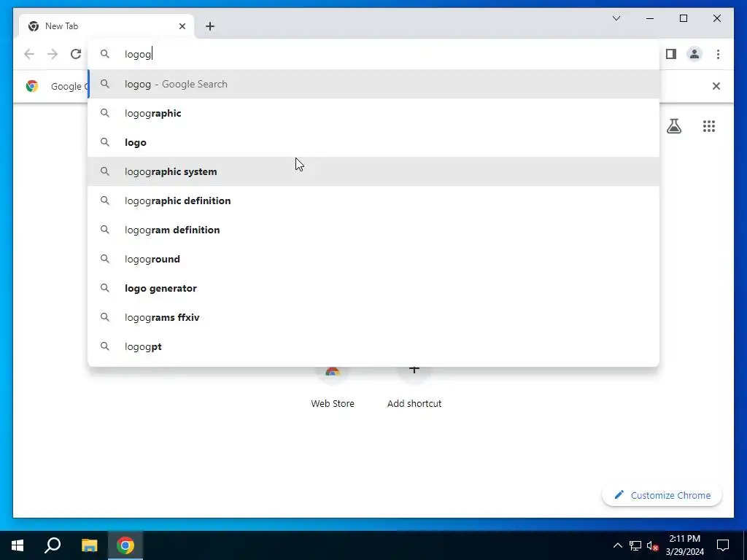The width and height of the screenshot is (747, 560).
Task: Choose the 'logo' suggestion
Action: [373, 142]
